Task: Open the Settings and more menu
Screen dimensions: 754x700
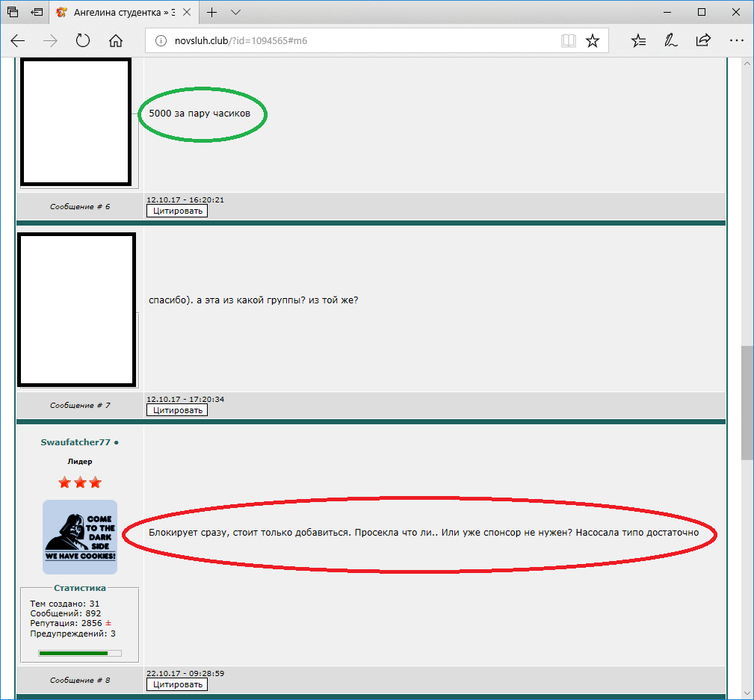Action: (x=736, y=41)
